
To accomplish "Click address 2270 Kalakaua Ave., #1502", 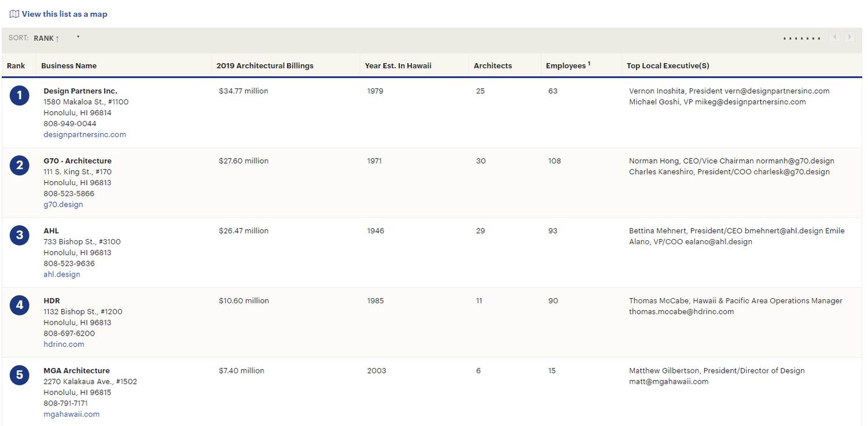I will pos(90,381).
